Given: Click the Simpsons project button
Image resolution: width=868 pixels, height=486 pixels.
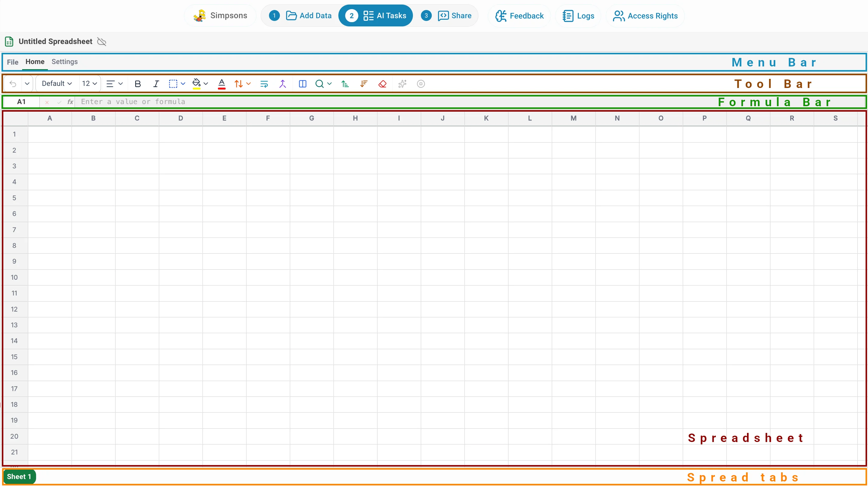Looking at the screenshot, I should (220, 15).
